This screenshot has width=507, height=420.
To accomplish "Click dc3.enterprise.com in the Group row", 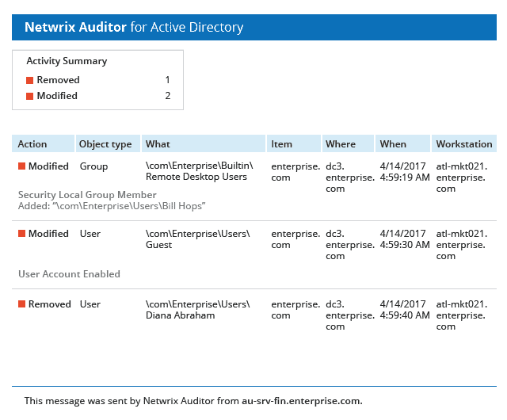I will tap(350, 178).
